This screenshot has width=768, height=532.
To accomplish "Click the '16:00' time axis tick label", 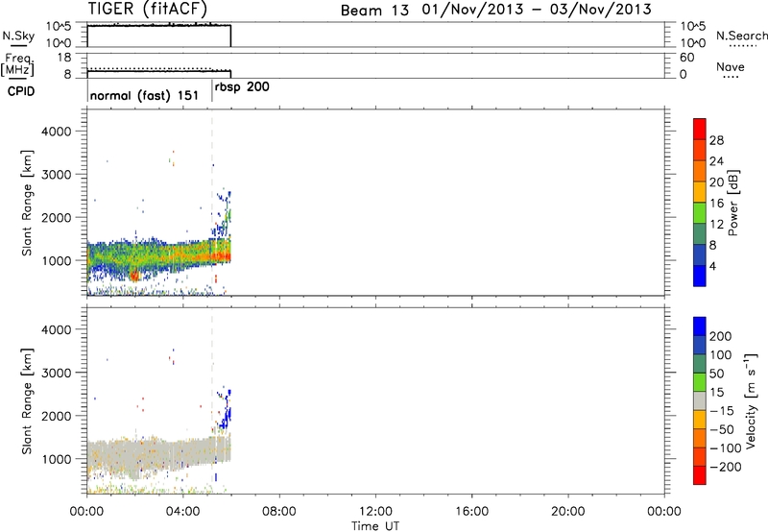I will coord(471,512).
